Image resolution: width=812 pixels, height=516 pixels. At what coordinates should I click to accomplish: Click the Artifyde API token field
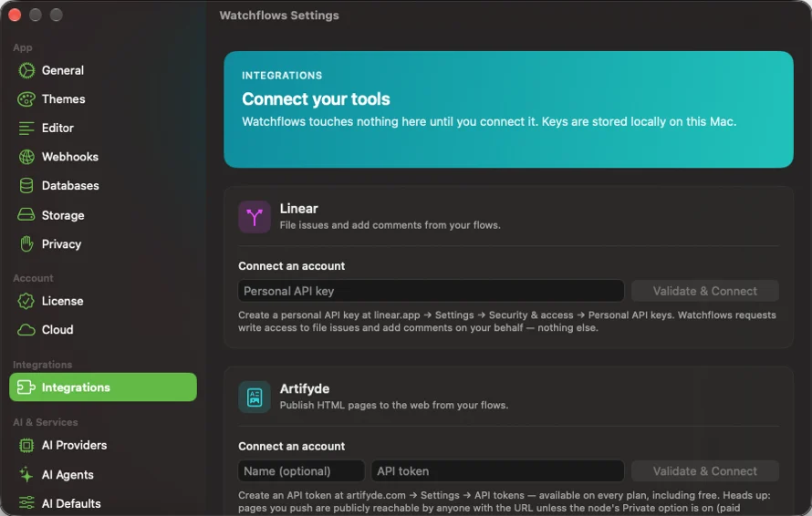(497, 471)
